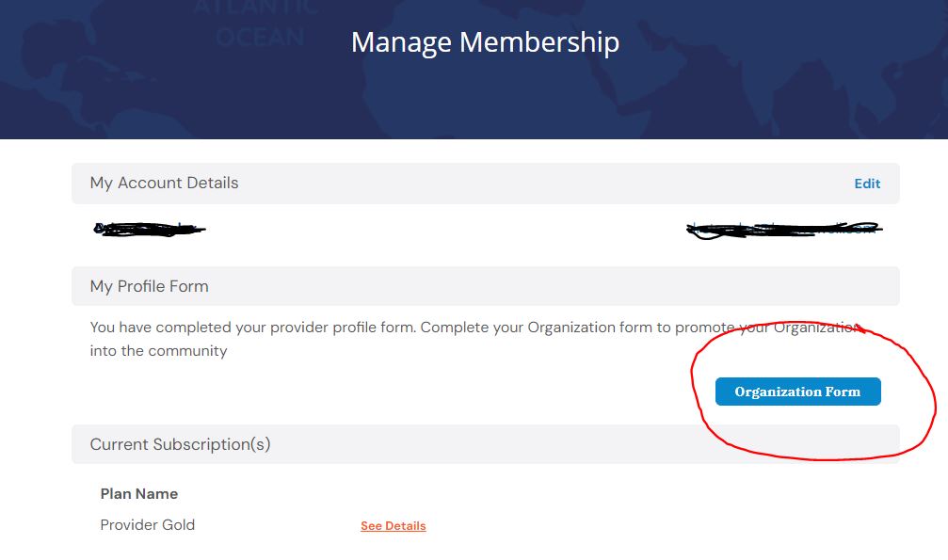Screen dimensions: 948x560
Task: Select the My Account Details section header
Action: pyautogui.click(x=486, y=184)
